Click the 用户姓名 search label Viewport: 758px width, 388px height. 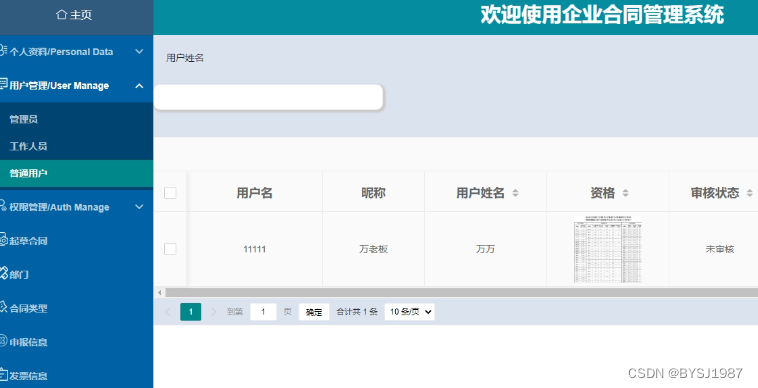(185, 58)
